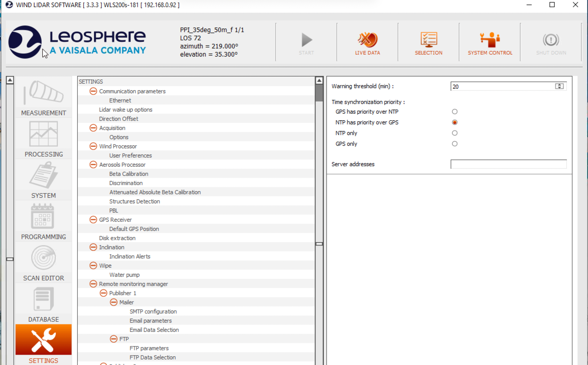Select SMTP configuration in settings tree
Screen dimensions: 588x365
click(153, 311)
